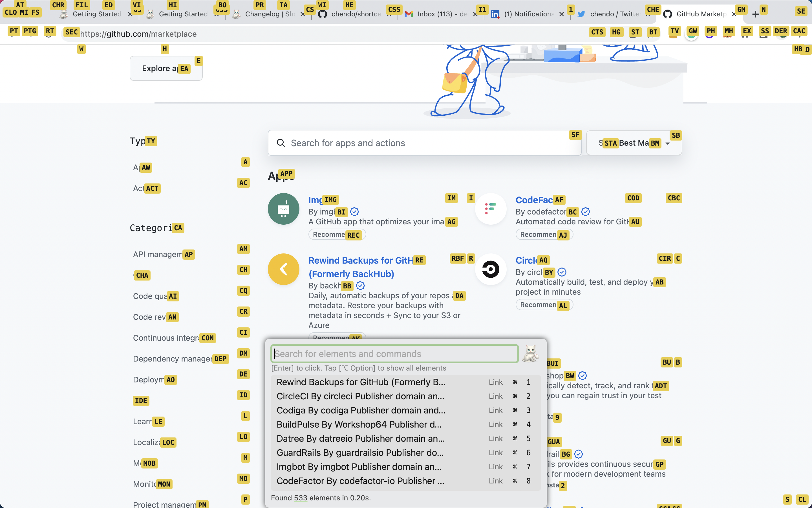Select Rewind Backups for GitHub result in Shortcat list

click(x=406, y=382)
